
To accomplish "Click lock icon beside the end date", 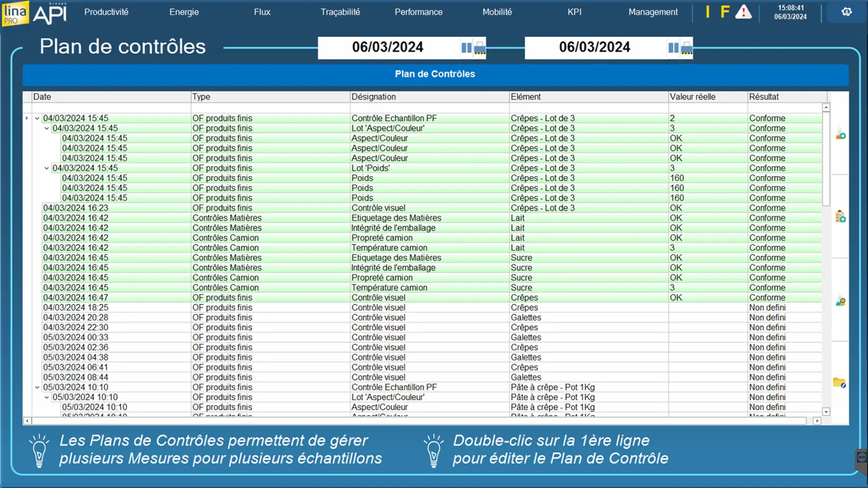I will [x=687, y=48].
